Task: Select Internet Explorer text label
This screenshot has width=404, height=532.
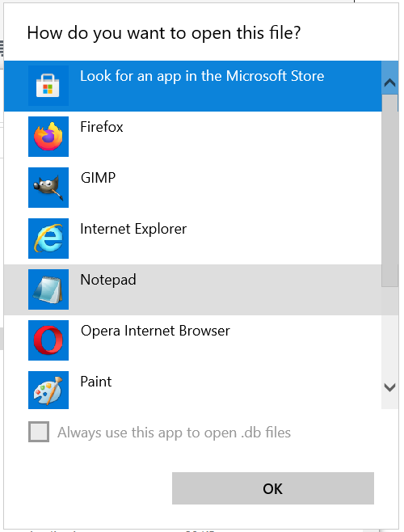Action: [x=133, y=229]
